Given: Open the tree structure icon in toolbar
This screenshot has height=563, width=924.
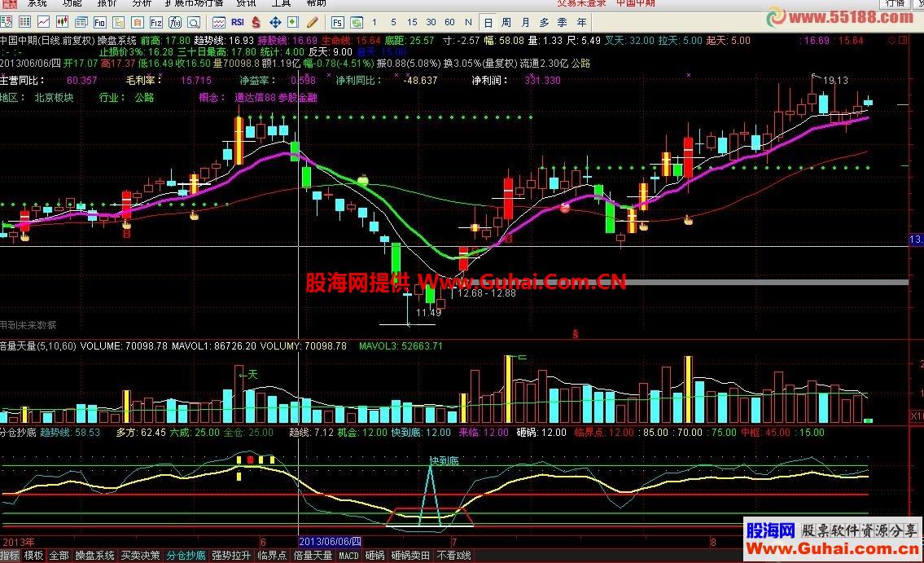Looking at the screenshot, I should 118,22.
